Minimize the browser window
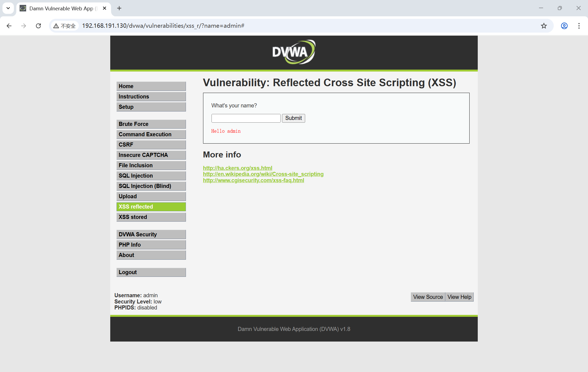 [x=541, y=8]
